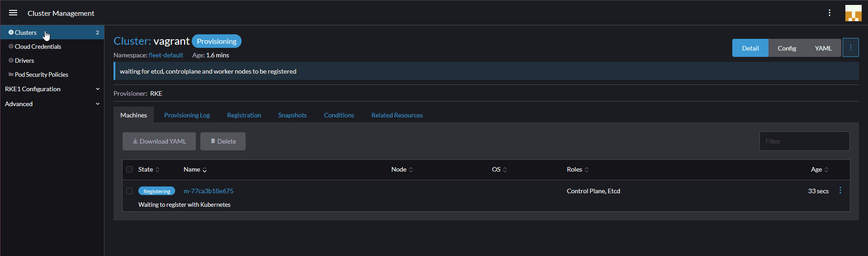Sort machines by Roles column arrows
Viewport: 868px width, 256px height.
tap(587, 170)
